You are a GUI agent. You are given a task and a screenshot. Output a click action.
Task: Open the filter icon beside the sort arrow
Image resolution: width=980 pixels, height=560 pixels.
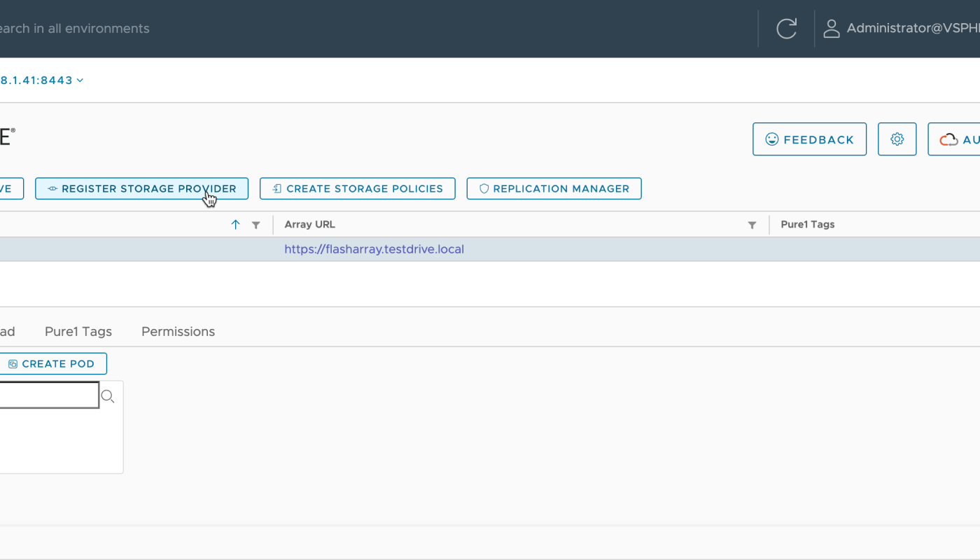(x=256, y=225)
